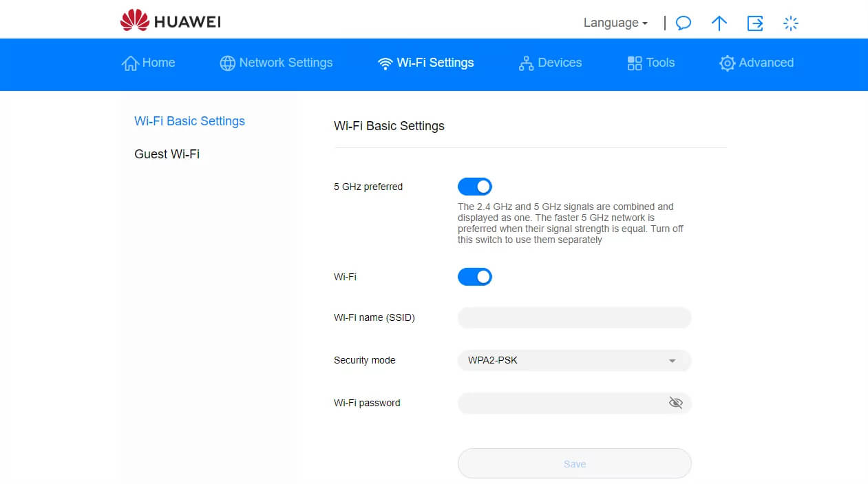This screenshot has width=868, height=484.
Task: Switch to Wi-Fi Settings tab
Action: point(426,63)
